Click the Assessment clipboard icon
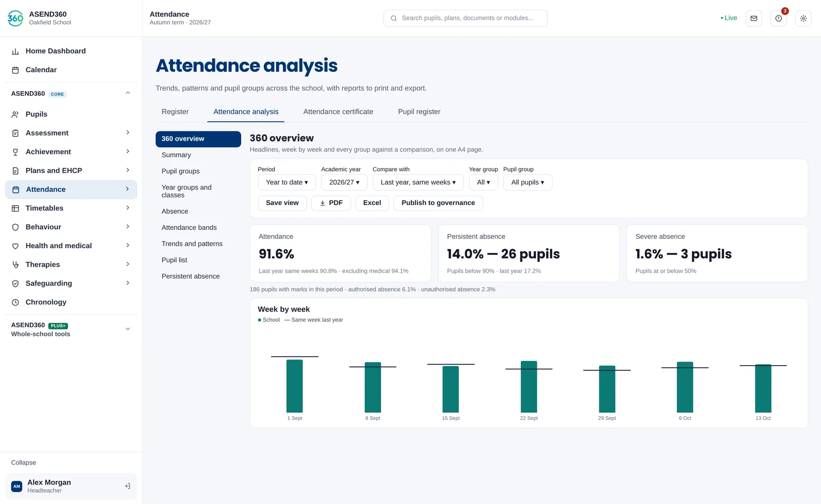 tap(15, 133)
